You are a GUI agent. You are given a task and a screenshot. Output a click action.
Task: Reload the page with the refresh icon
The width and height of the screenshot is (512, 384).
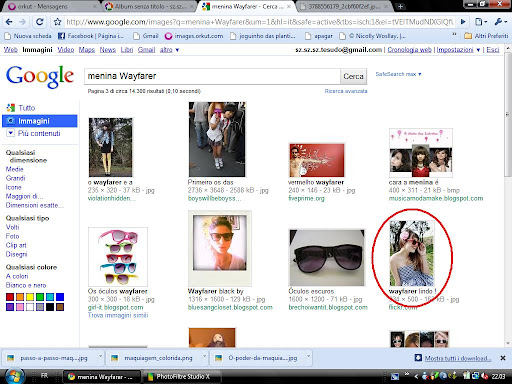click(x=40, y=22)
